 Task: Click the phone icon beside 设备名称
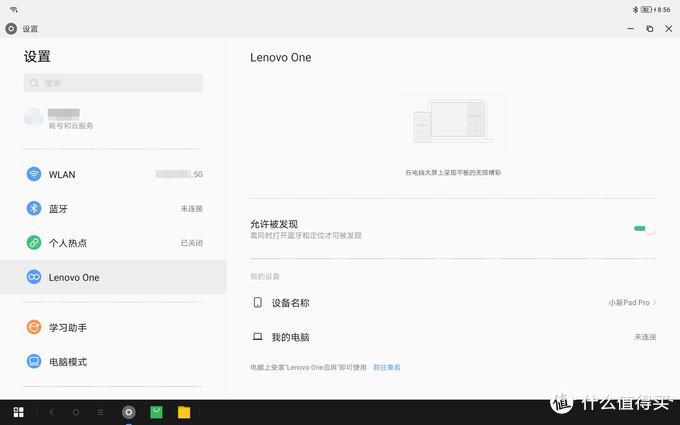(x=258, y=302)
